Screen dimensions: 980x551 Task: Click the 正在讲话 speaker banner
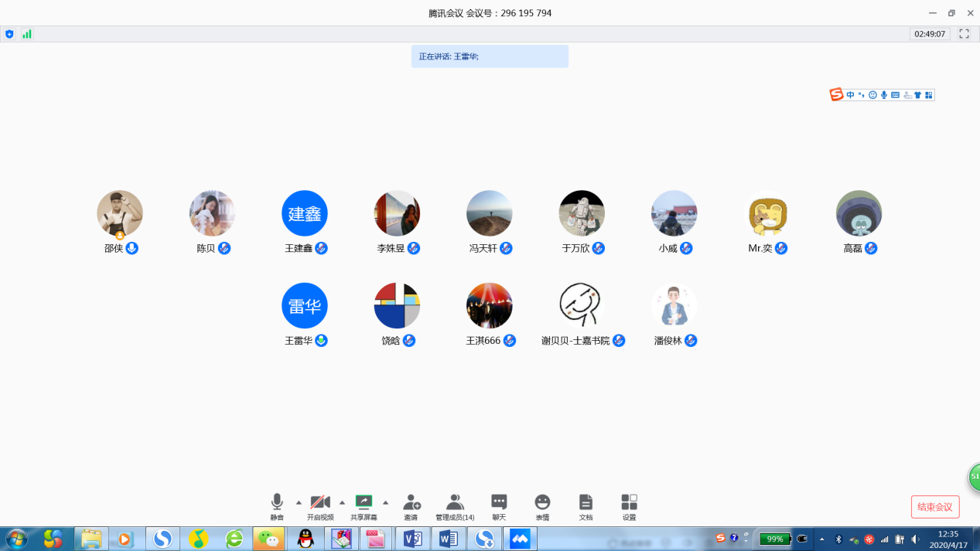[x=490, y=56]
